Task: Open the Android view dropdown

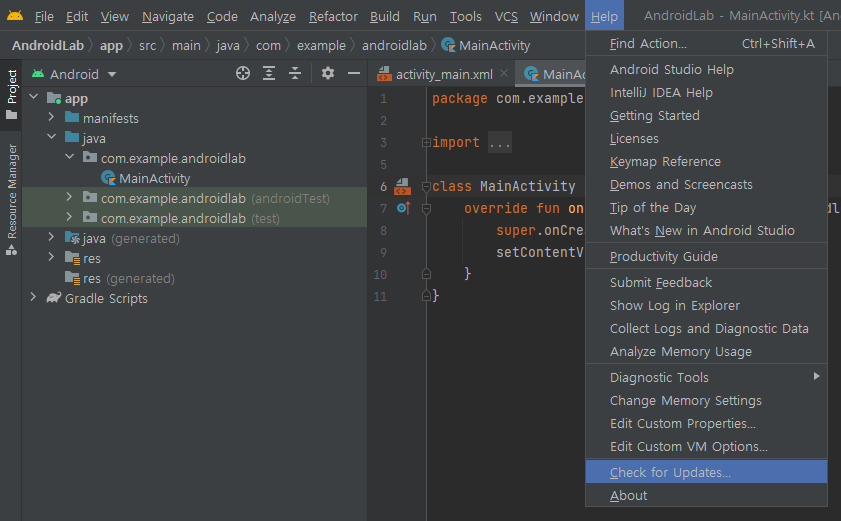Action: [112, 74]
